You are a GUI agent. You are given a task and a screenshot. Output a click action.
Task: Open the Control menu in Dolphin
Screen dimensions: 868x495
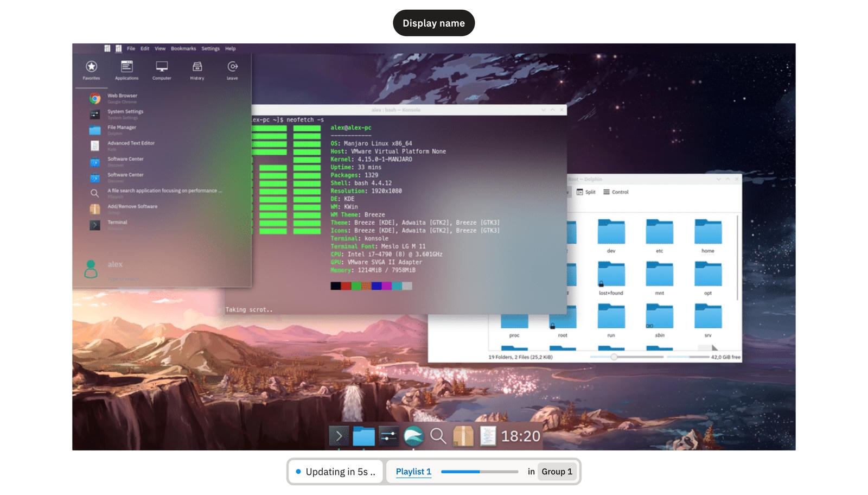[x=616, y=192]
